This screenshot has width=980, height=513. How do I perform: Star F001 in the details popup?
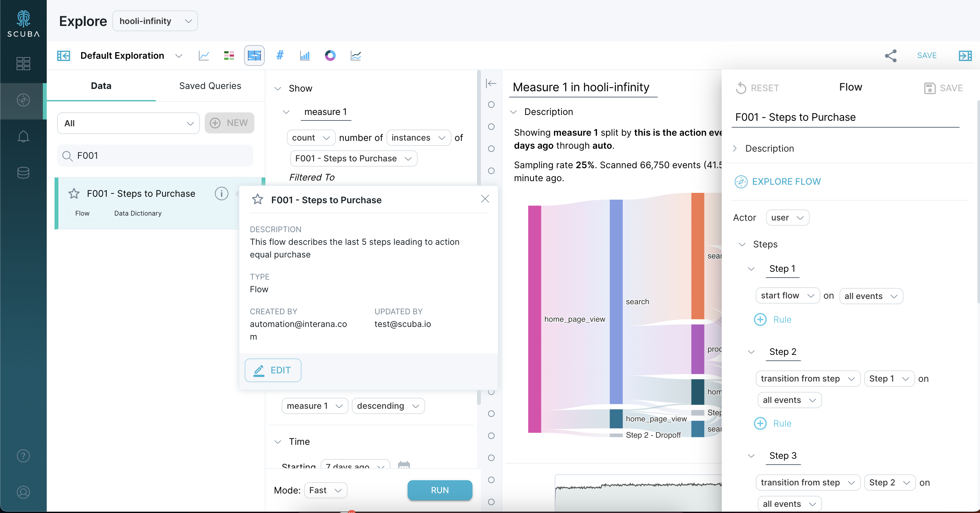(x=258, y=199)
